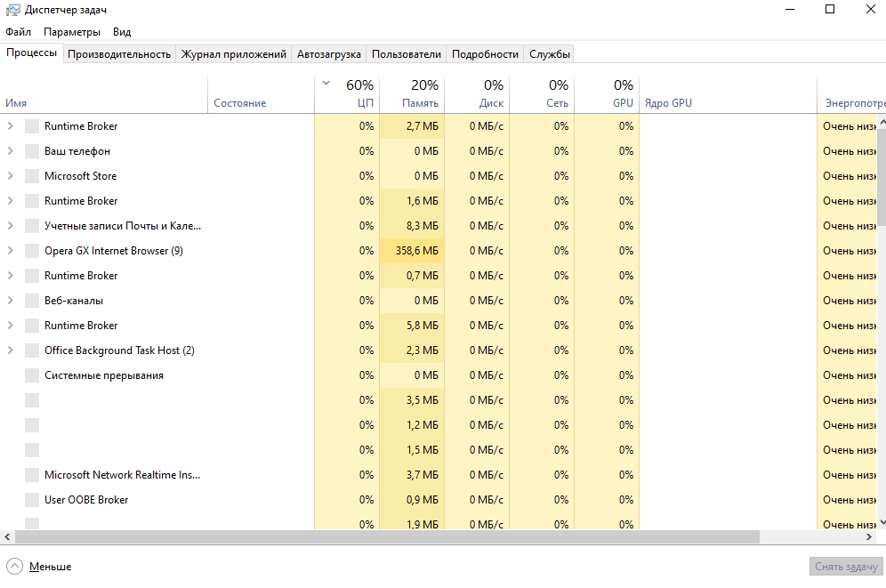
Task: Expand the Opera GX Internet Browser group
Action: pos(10,251)
